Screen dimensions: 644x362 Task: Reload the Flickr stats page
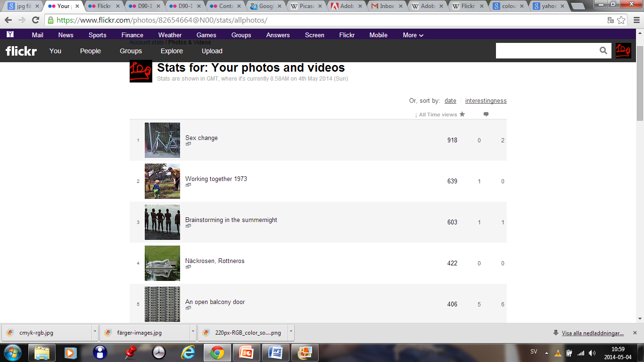pos(35,20)
